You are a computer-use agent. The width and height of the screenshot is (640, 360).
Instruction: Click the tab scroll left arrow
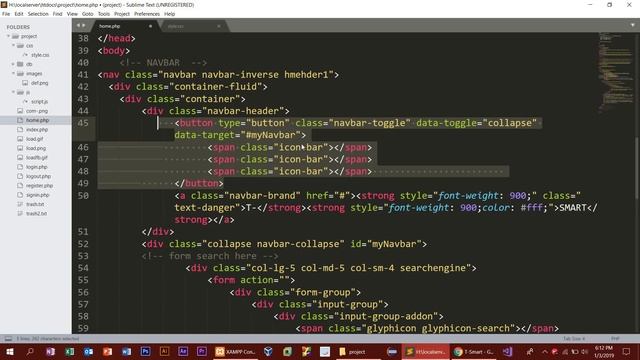78,26
